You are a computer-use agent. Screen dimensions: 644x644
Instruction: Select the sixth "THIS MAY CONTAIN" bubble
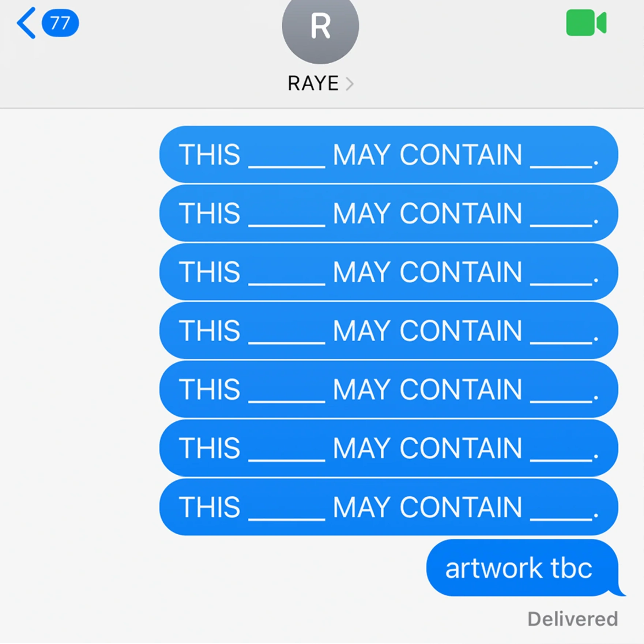389,448
